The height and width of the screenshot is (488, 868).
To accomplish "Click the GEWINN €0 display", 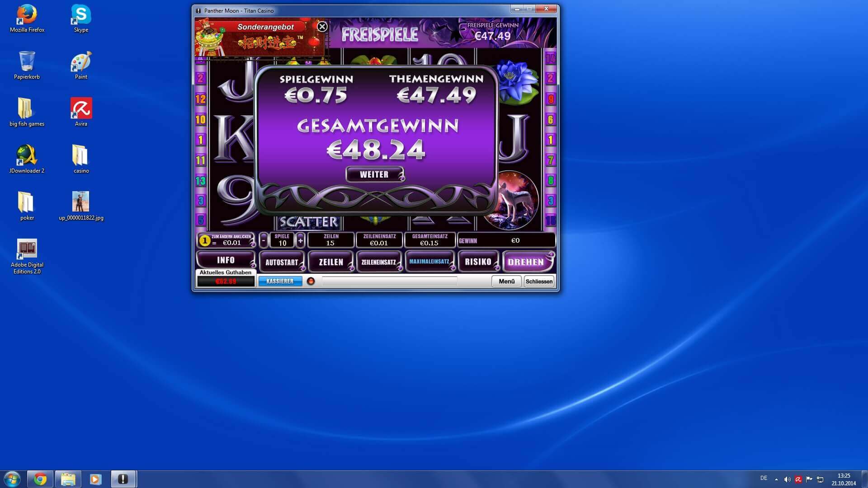I will click(x=506, y=240).
